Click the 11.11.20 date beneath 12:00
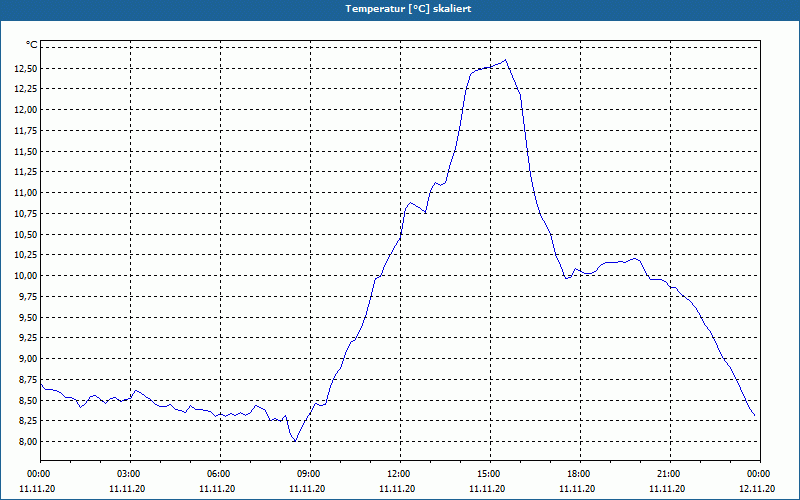 [397, 489]
